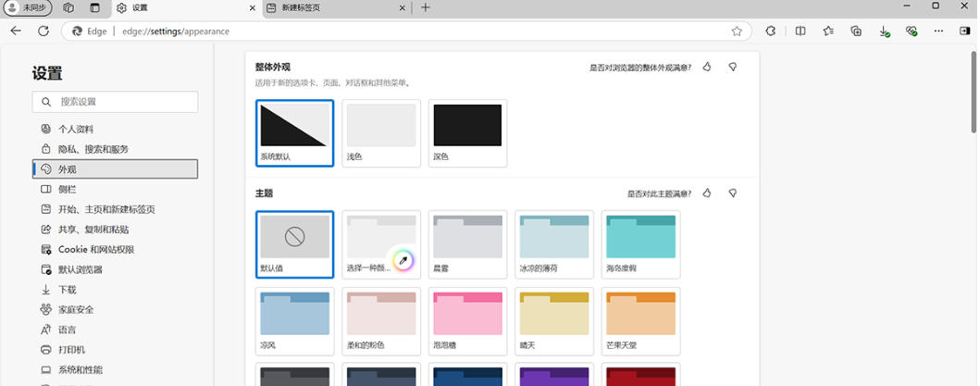Viewport: 980px width, 386px height.
Task: Click the split screen toolbar icon
Action: click(x=800, y=31)
